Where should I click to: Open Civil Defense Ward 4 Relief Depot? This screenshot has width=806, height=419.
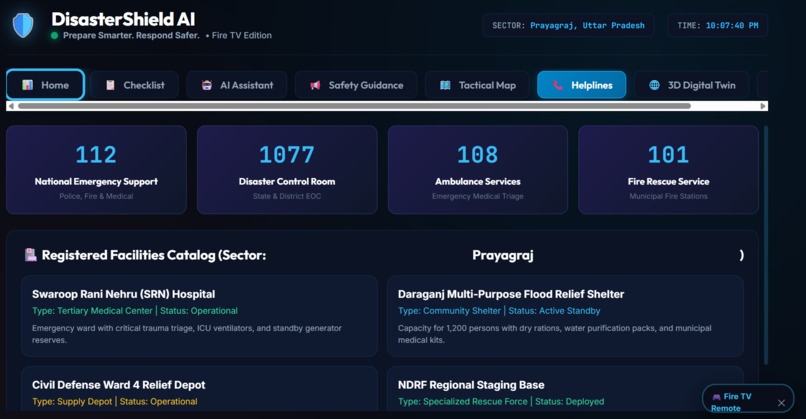(199, 389)
